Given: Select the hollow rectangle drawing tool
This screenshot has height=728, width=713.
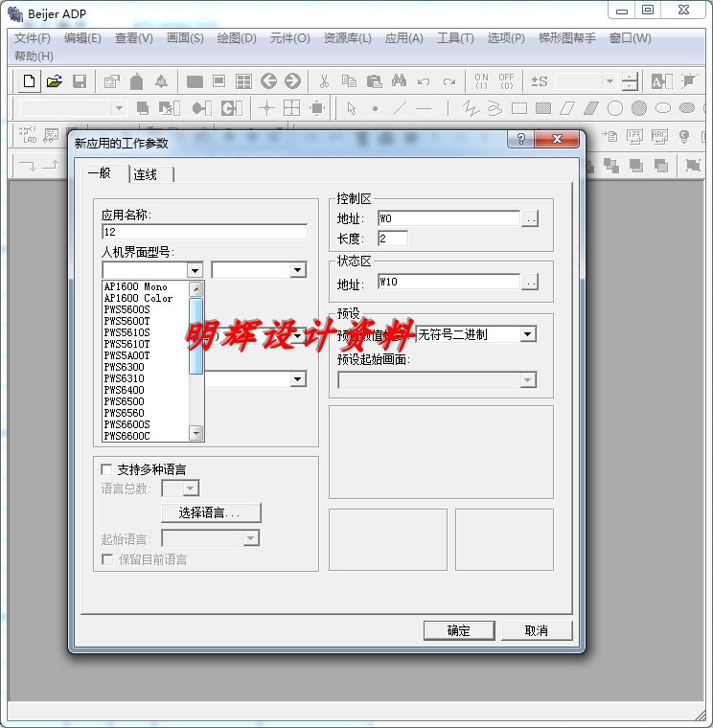Looking at the screenshot, I should tap(518, 108).
